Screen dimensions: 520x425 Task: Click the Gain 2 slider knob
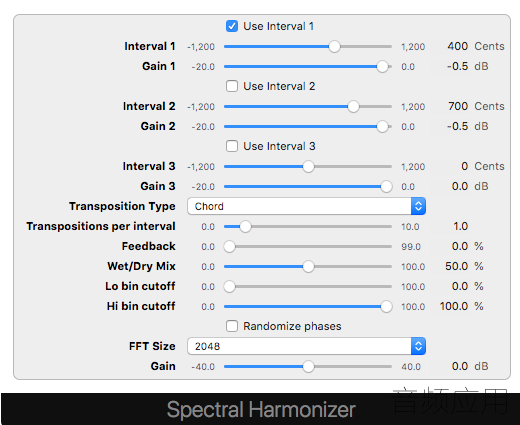point(382,127)
